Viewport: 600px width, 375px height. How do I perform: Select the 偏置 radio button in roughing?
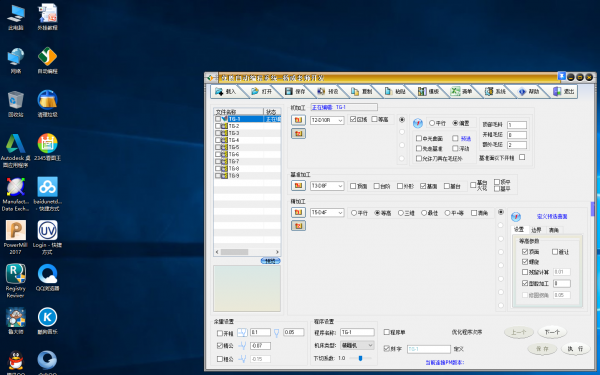tap(455, 123)
